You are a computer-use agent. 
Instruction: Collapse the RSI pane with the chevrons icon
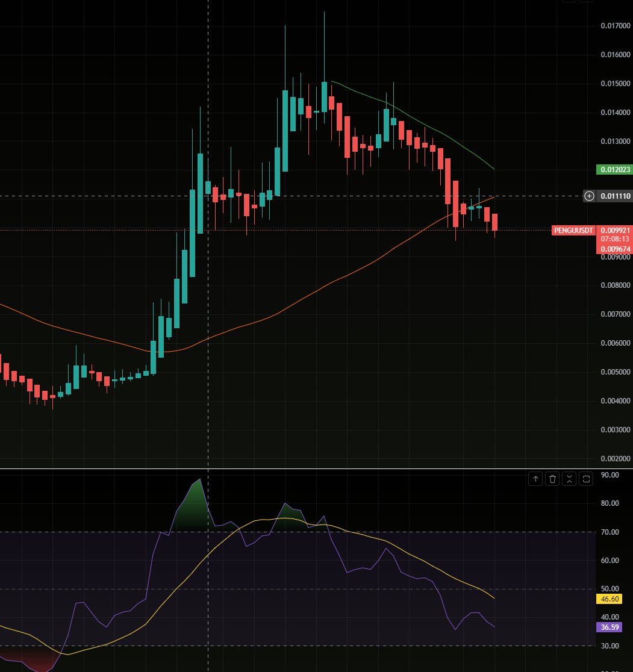pos(569,479)
